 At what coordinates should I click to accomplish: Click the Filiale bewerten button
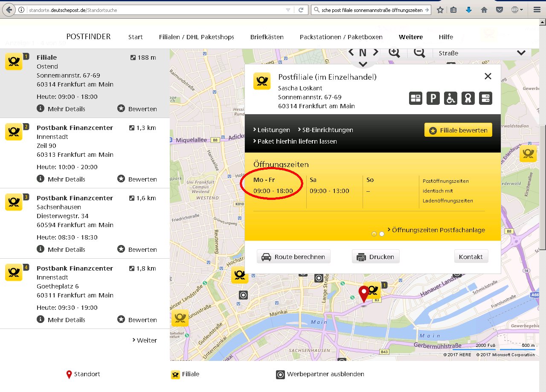pos(458,130)
